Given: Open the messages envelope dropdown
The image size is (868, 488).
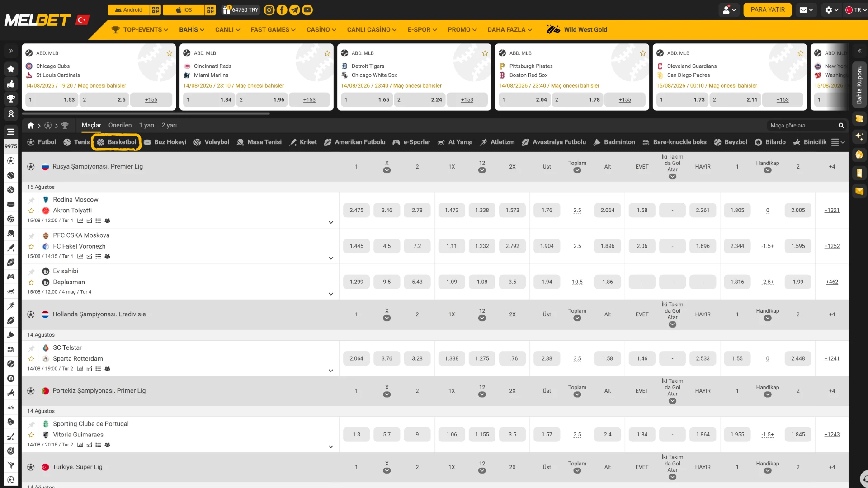Looking at the screenshot, I should pos(807,10).
